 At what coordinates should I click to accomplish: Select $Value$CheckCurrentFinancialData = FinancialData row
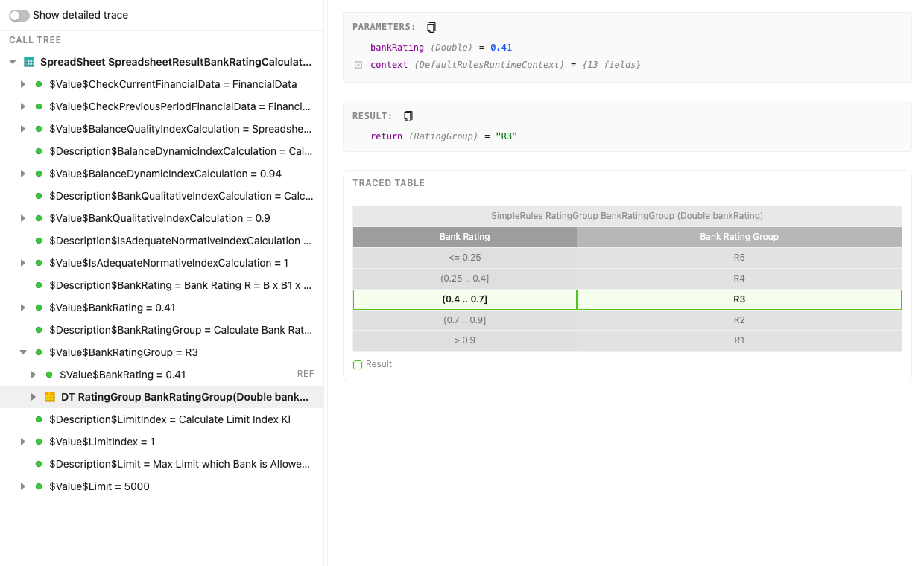pos(162,84)
